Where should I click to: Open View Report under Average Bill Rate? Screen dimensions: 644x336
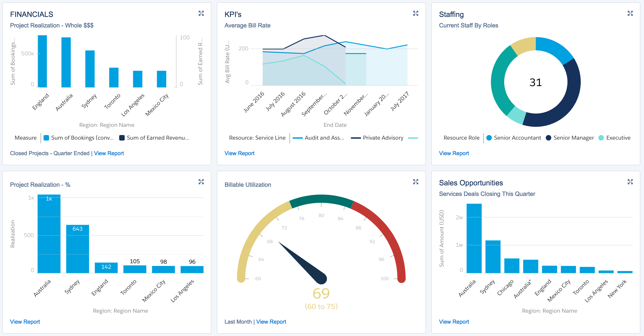(239, 153)
